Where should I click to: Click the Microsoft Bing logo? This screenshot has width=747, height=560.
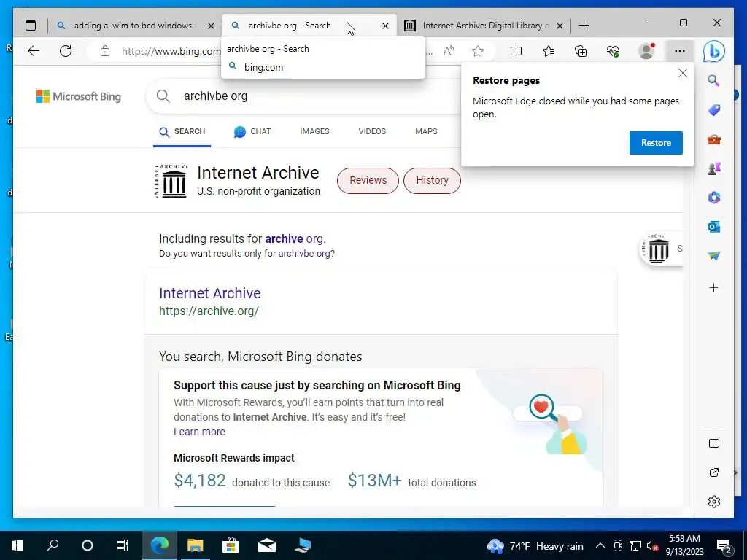point(79,96)
